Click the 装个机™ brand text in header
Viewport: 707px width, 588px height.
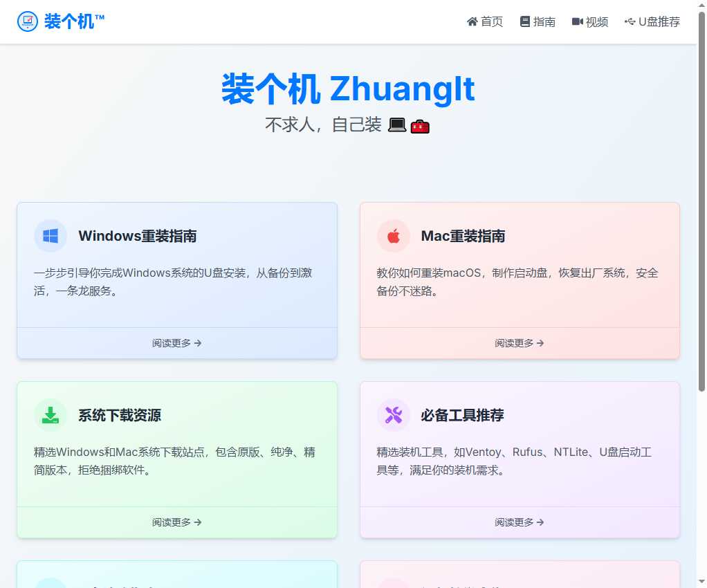tap(75, 21)
